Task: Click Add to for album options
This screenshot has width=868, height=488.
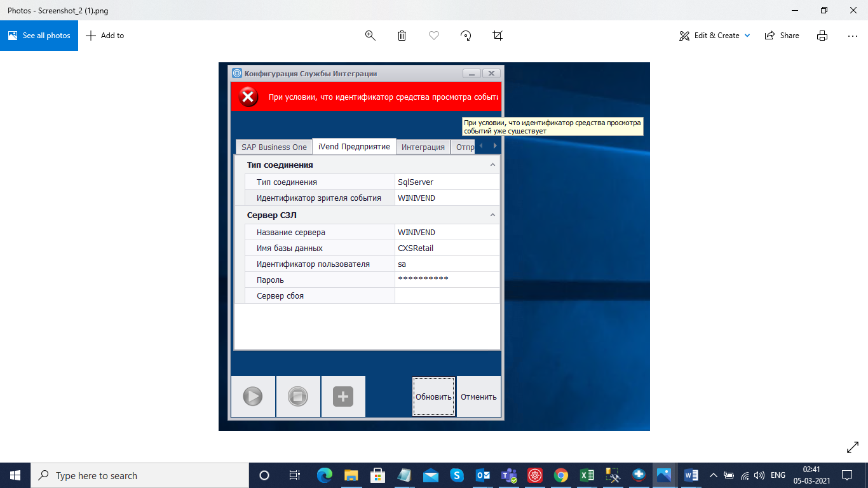Action: (105, 36)
